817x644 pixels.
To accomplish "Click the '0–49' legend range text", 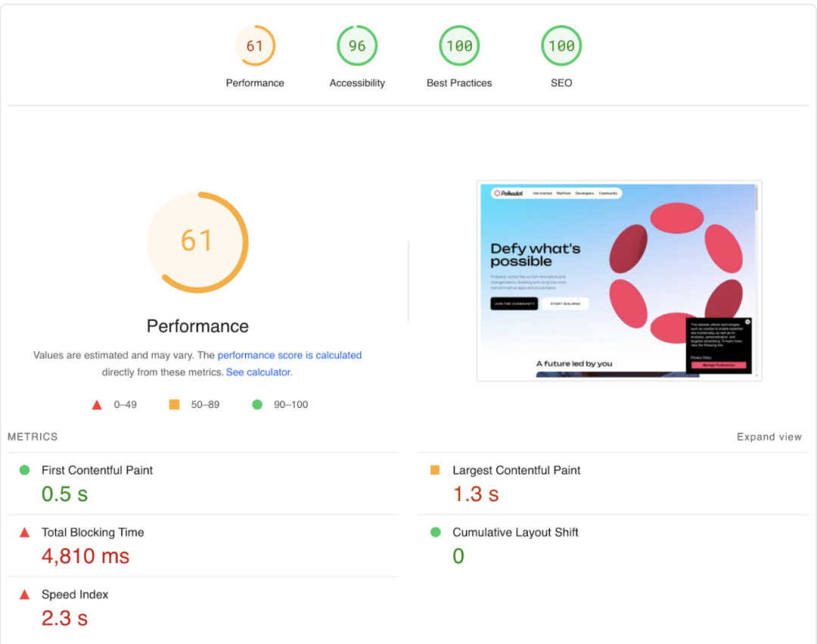I will point(125,404).
